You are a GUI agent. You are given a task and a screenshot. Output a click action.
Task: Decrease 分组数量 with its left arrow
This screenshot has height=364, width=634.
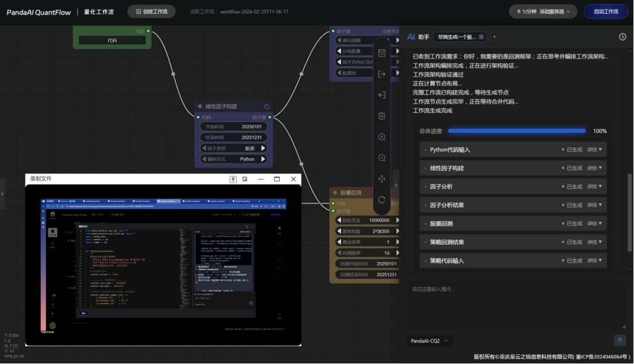point(339,52)
